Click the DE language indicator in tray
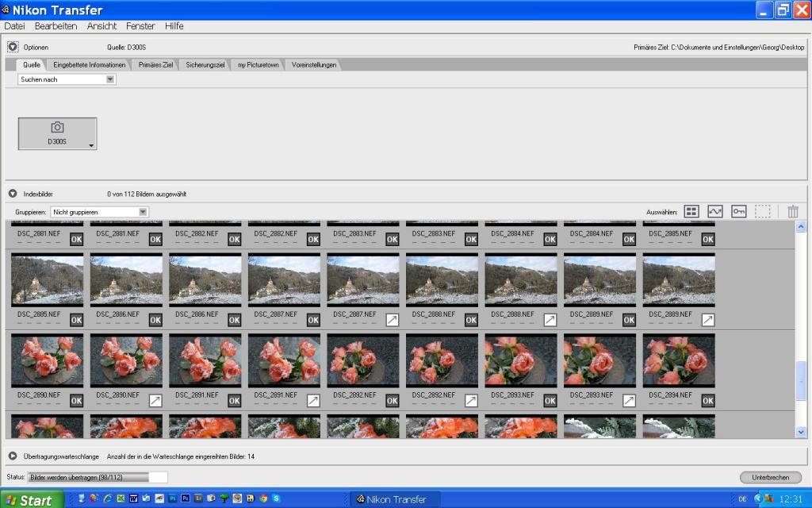This screenshot has width=812, height=508. pyautogui.click(x=742, y=499)
